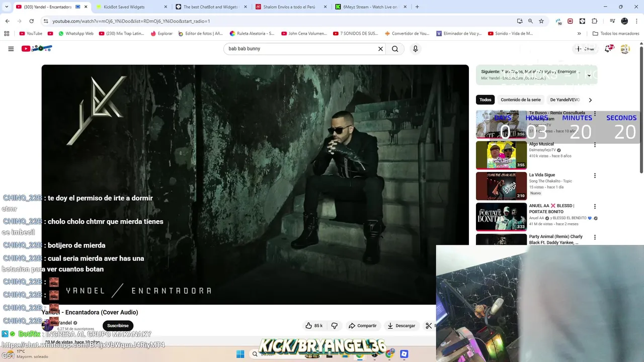
Task: Open Chrome icon in the taskbar
Action: click(x=389, y=354)
